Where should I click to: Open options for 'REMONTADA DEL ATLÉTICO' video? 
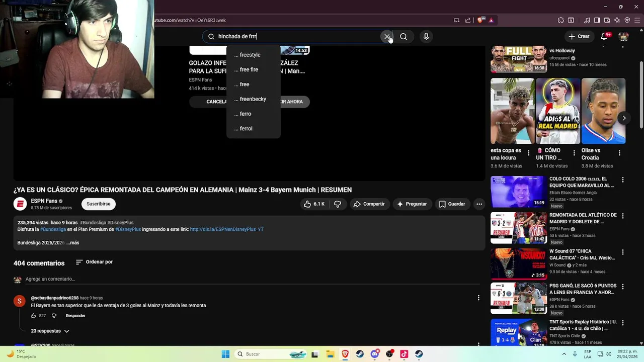(623, 216)
